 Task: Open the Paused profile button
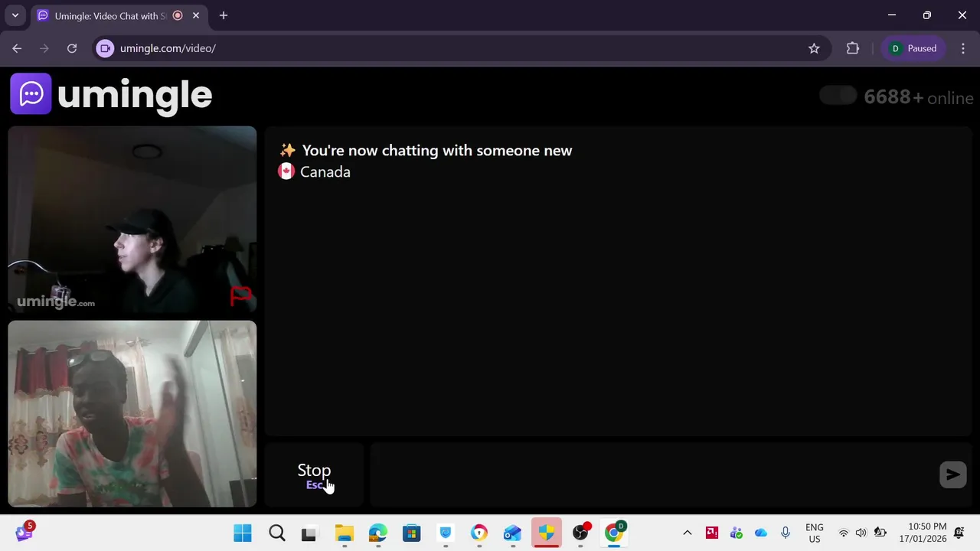914,48
